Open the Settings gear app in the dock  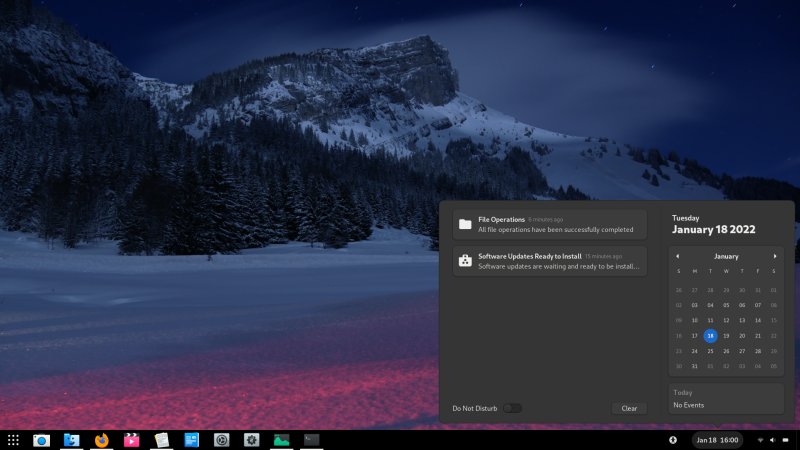pos(252,440)
